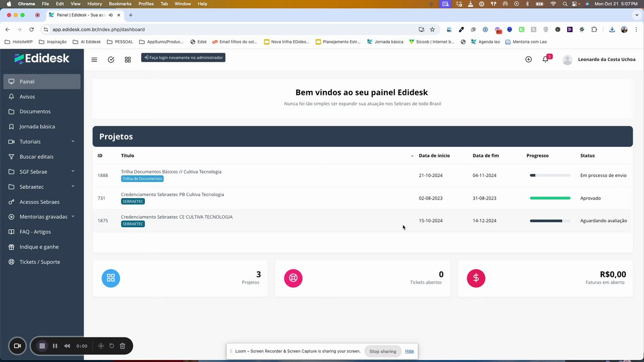Open the Chrome Bookmarks menu

(x=120, y=4)
